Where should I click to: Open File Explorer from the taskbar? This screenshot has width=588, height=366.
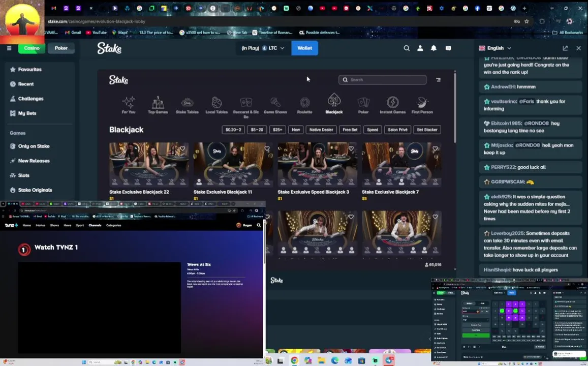(321, 360)
